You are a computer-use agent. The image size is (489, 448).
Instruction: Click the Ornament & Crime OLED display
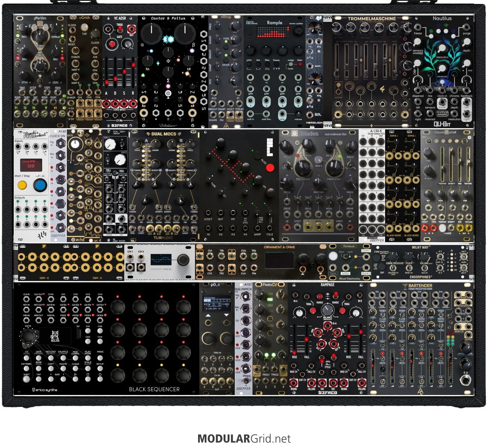click(279, 260)
